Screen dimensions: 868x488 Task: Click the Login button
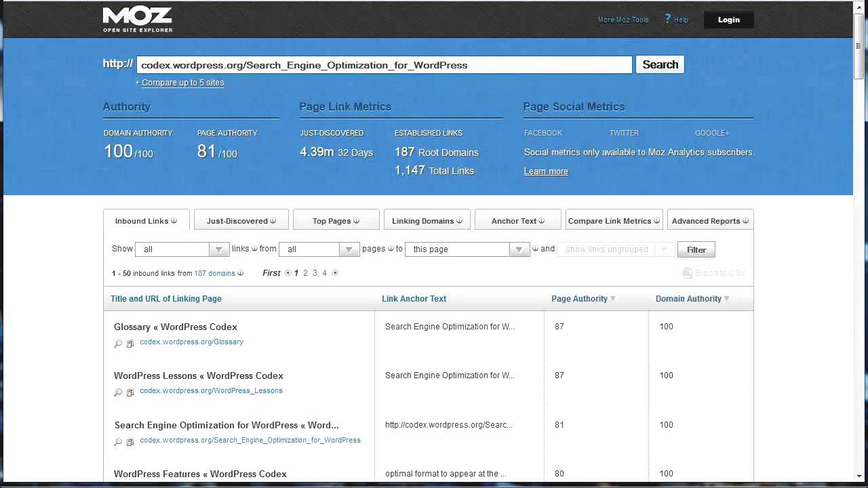pos(729,20)
